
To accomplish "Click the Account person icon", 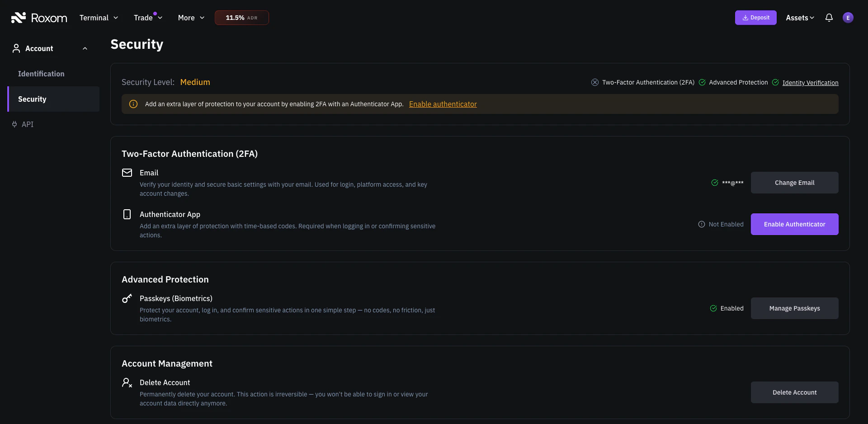I will [16, 48].
